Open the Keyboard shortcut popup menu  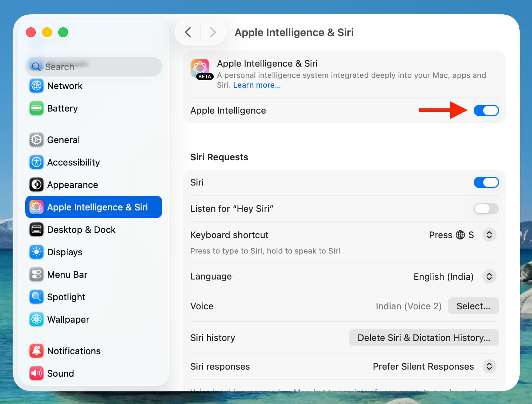click(489, 235)
